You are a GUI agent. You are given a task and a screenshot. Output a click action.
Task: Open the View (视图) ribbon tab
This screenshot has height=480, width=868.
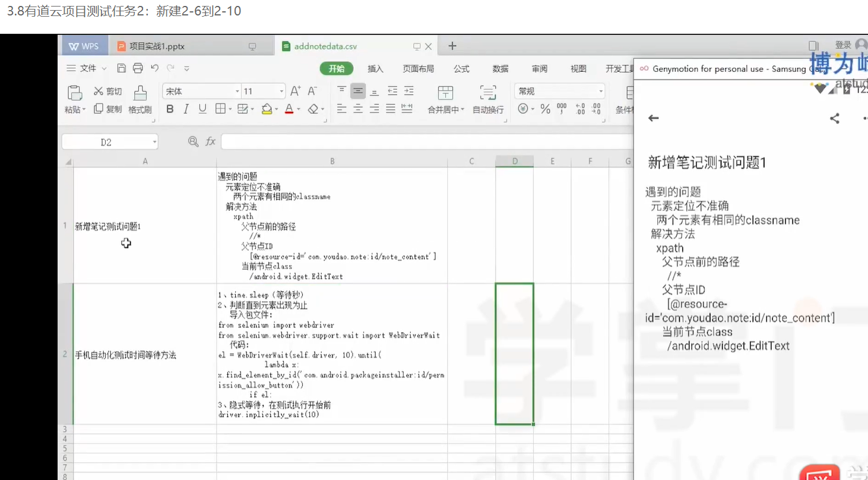pyautogui.click(x=578, y=69)
